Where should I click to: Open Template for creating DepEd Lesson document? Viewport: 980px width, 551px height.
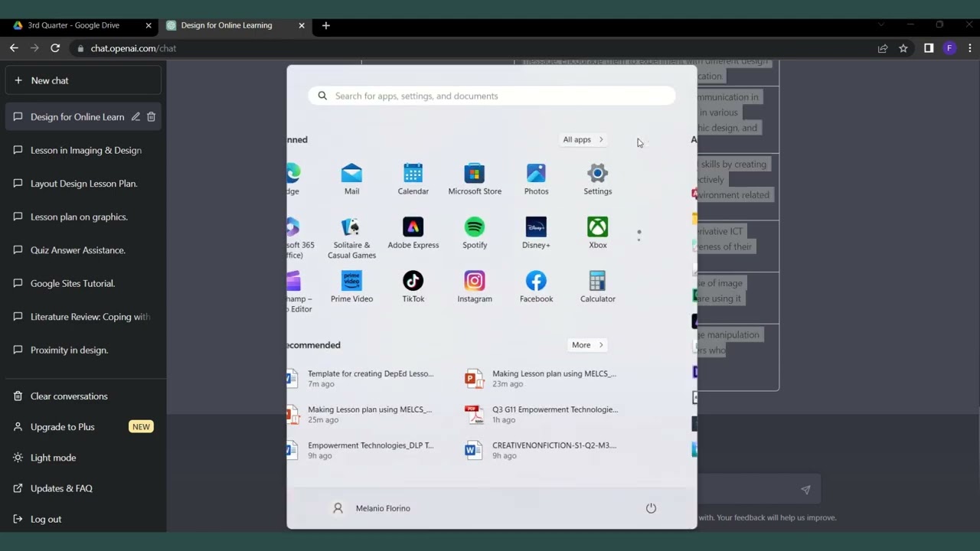point(361,379)
